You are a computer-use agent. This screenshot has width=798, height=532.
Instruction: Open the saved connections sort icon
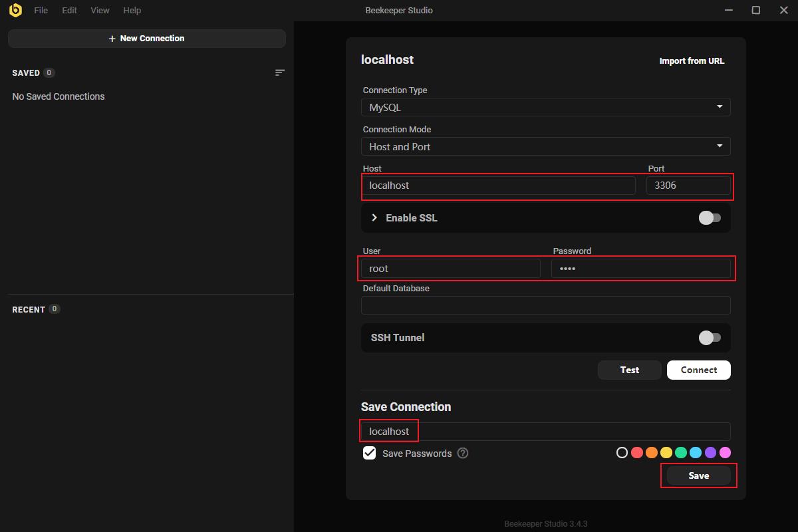coord(280,72)
